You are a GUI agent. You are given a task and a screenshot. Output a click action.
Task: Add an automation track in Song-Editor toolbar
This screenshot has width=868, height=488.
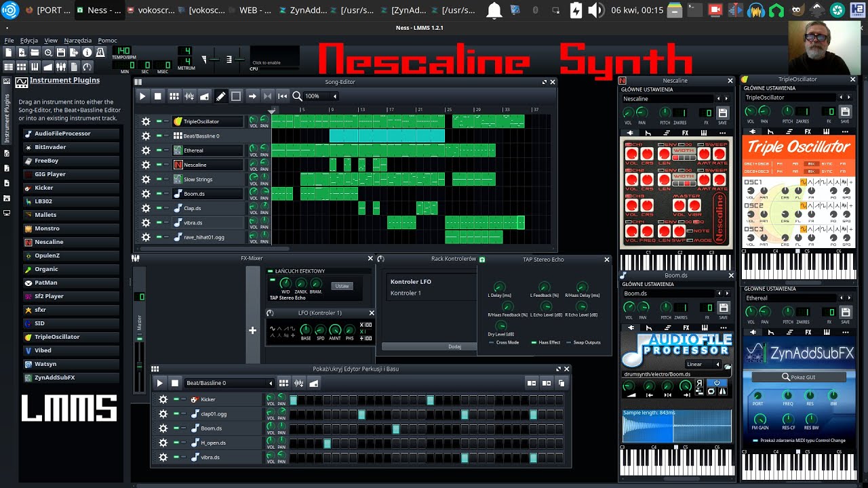(x=204, y=96)
